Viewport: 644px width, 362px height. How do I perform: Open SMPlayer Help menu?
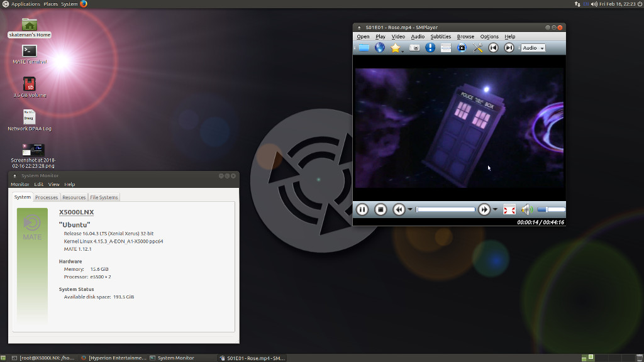tap(509, 36)
